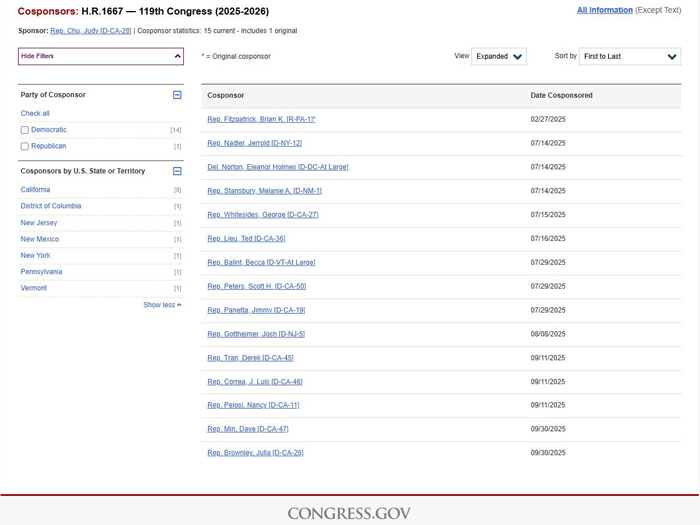The image size is (700, 525).
Task: Check the Democratic party checkbox
Action: (25, 130)
